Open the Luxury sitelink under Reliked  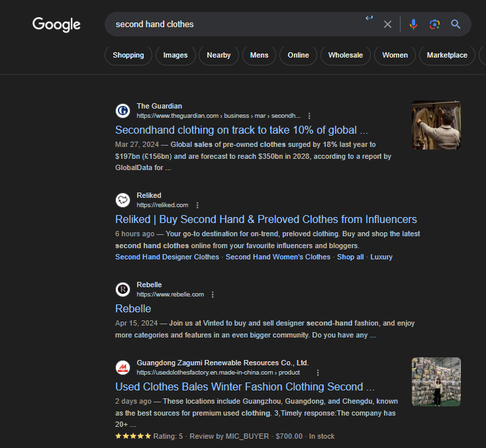click(x=381, y=257)
